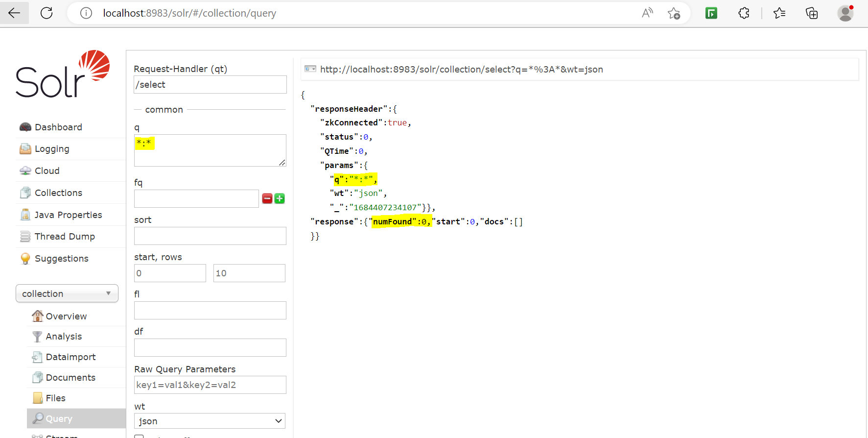
Task: Click the Raw Query Parameters field
Action: [x=210, y=385]
